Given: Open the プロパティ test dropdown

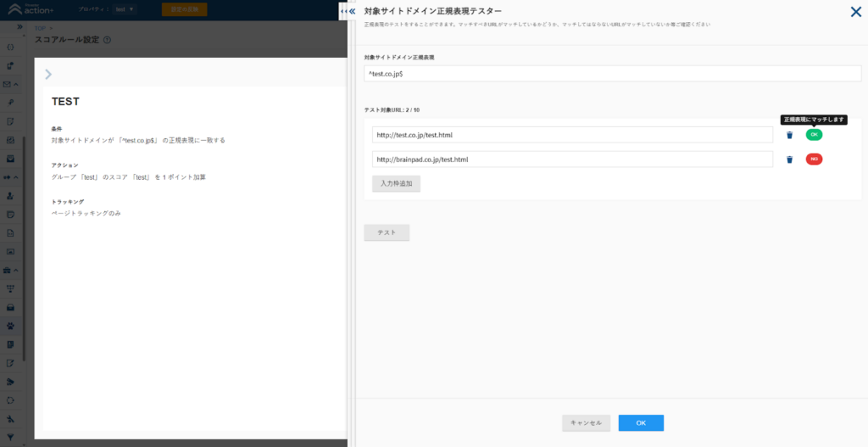Looking at the screenshot, I should point(125,9).
